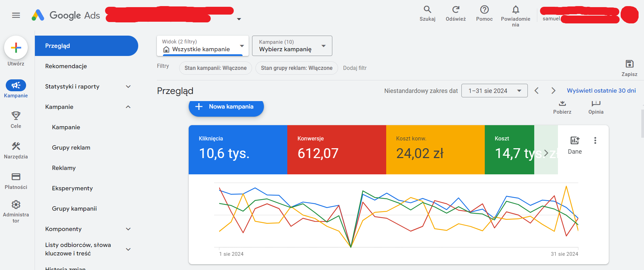Click the Utwórz plus button
Image resolution: width=644 pixels, height=270 pixels.
(x=16, y=48)
